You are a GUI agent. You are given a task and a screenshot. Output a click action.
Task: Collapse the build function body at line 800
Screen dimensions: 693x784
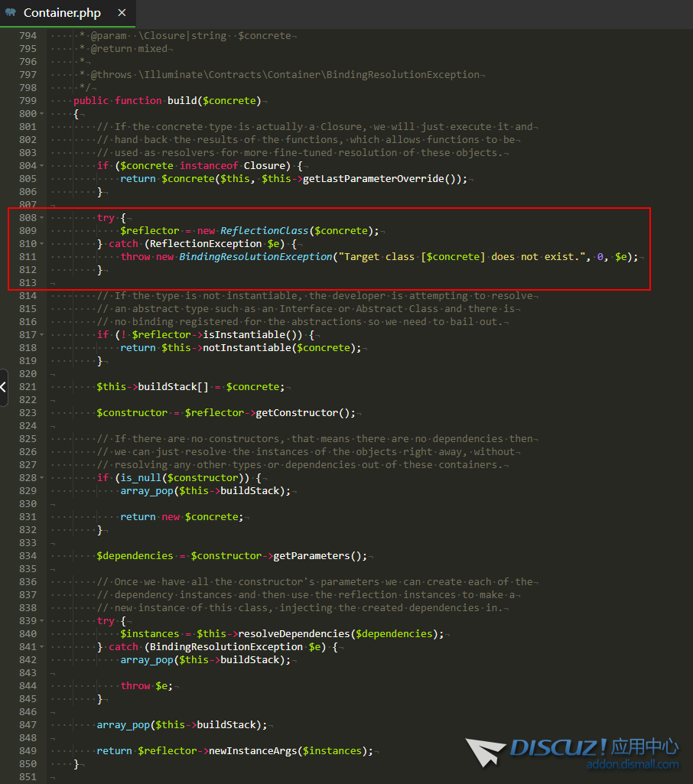[41, 114]
